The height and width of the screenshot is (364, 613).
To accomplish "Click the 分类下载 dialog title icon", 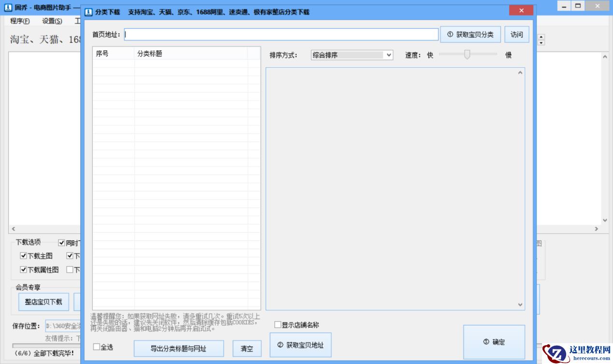I will point(88,12).
